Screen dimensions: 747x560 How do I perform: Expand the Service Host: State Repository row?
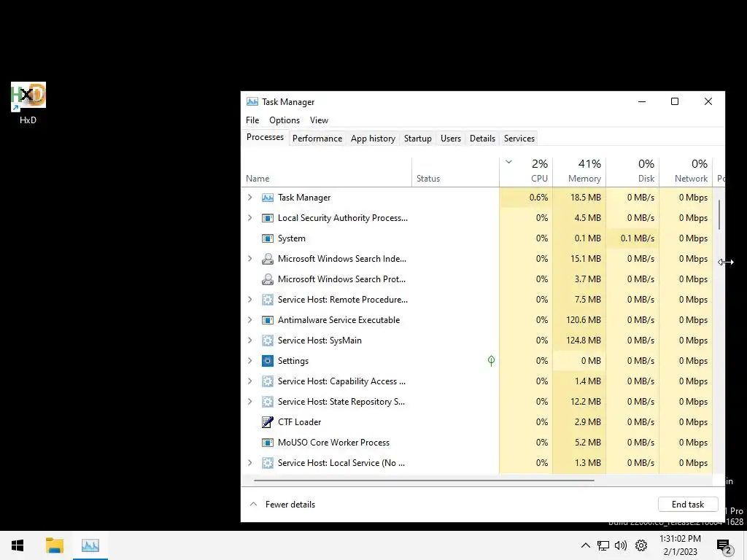pyautogui.click(x=250, y=402)
